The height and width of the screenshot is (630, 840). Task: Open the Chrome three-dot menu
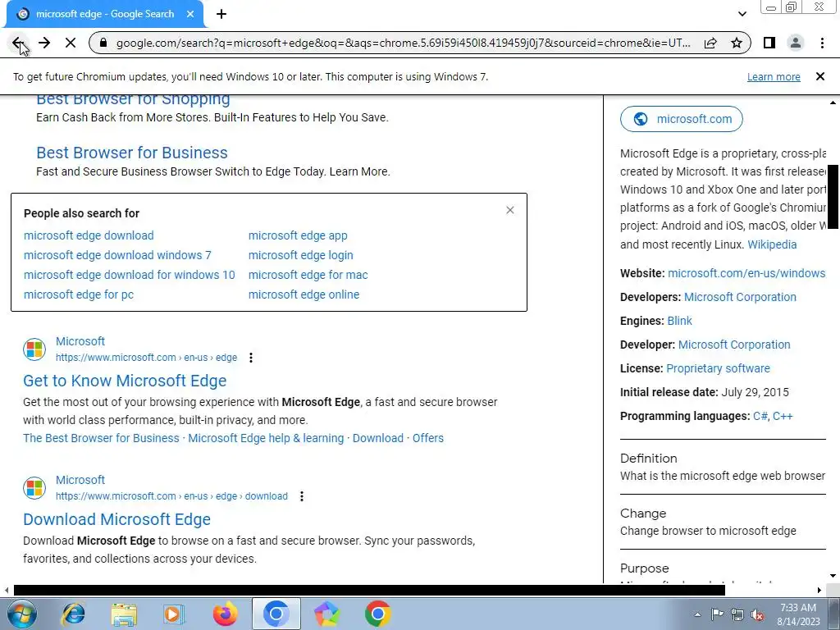point(822,43)
